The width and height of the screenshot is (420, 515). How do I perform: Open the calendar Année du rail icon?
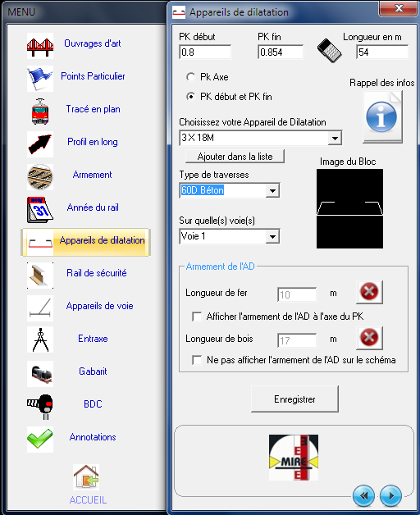40,210
